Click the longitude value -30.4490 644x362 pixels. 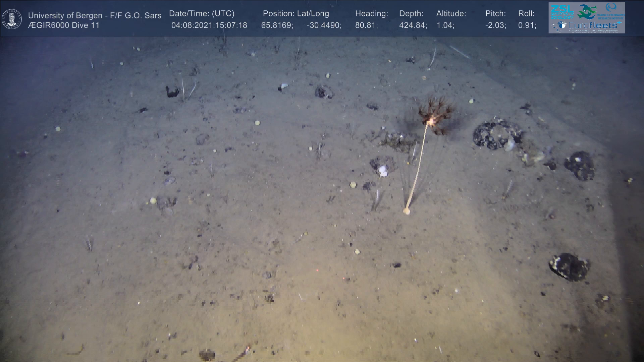(x=324, y=25)
